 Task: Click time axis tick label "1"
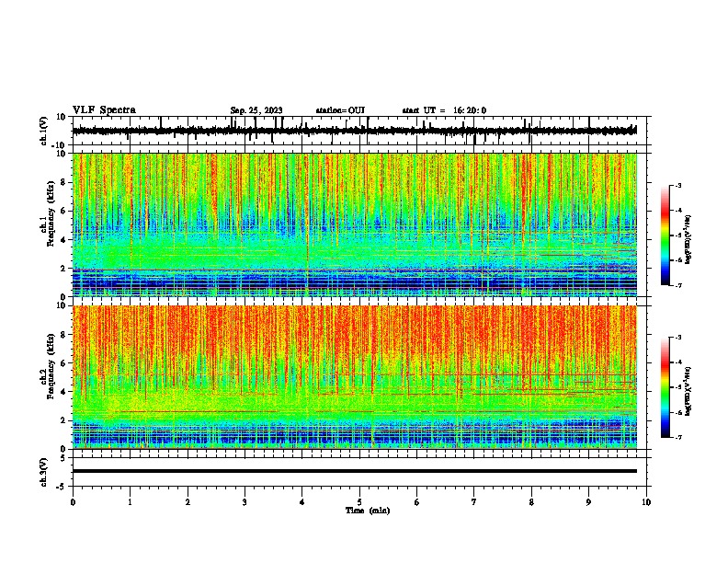click(x=130, y=502)
